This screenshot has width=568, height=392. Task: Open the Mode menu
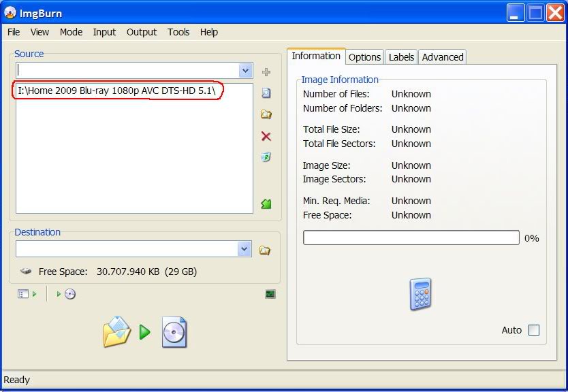(x=71, y=32)
